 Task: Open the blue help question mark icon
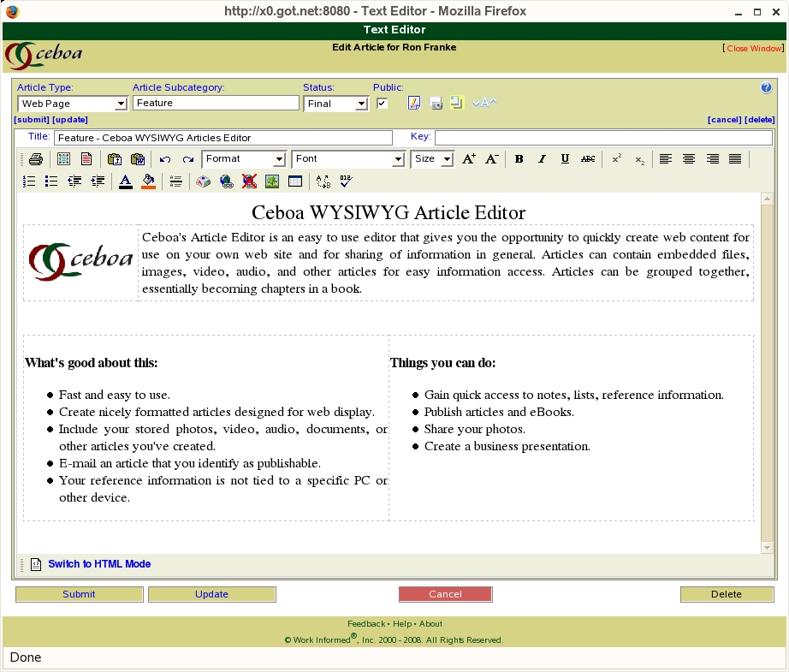tap(766, 88)
